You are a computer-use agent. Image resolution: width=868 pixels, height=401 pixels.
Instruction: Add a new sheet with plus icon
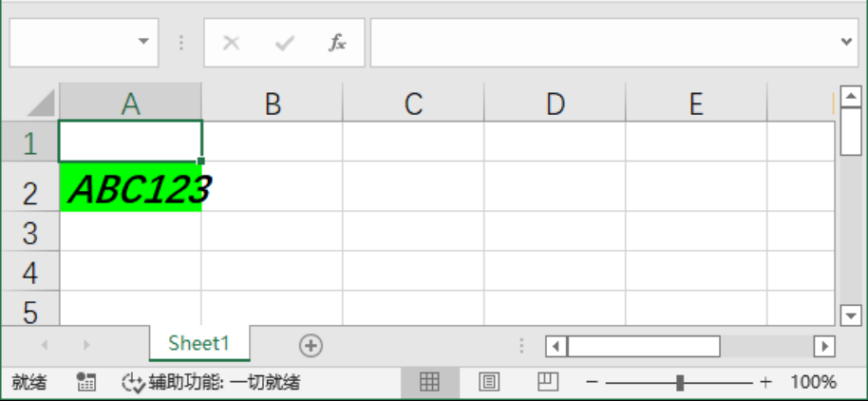[x=311, y=346]
